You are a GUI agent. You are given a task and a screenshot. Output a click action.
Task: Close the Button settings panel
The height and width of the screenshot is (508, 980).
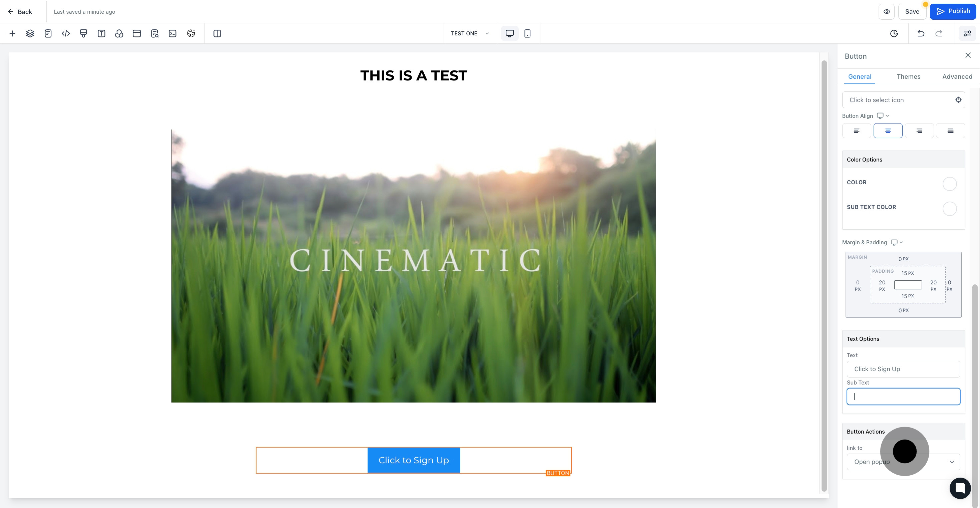click(x=968, y=56)
